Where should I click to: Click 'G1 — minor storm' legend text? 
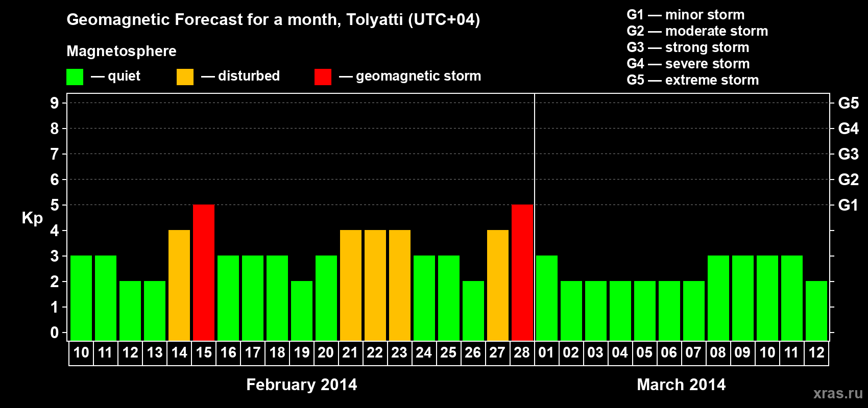click(685, 15)
